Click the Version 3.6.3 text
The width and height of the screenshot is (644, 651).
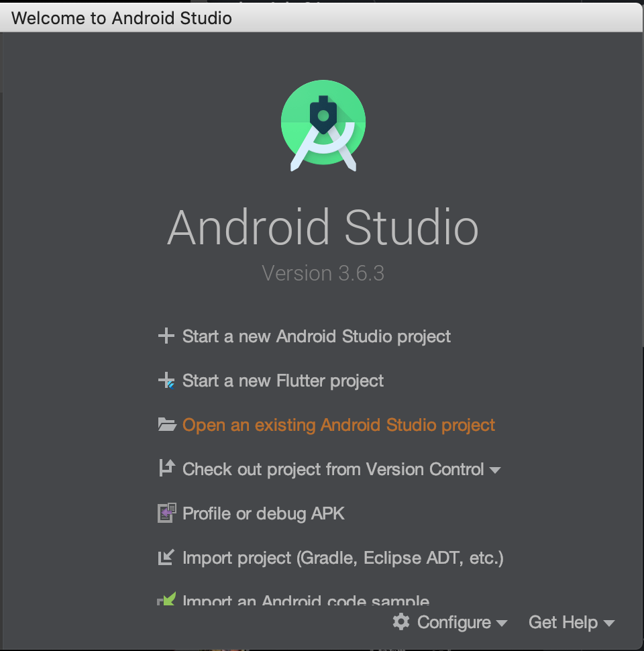[x=323, y=273]
